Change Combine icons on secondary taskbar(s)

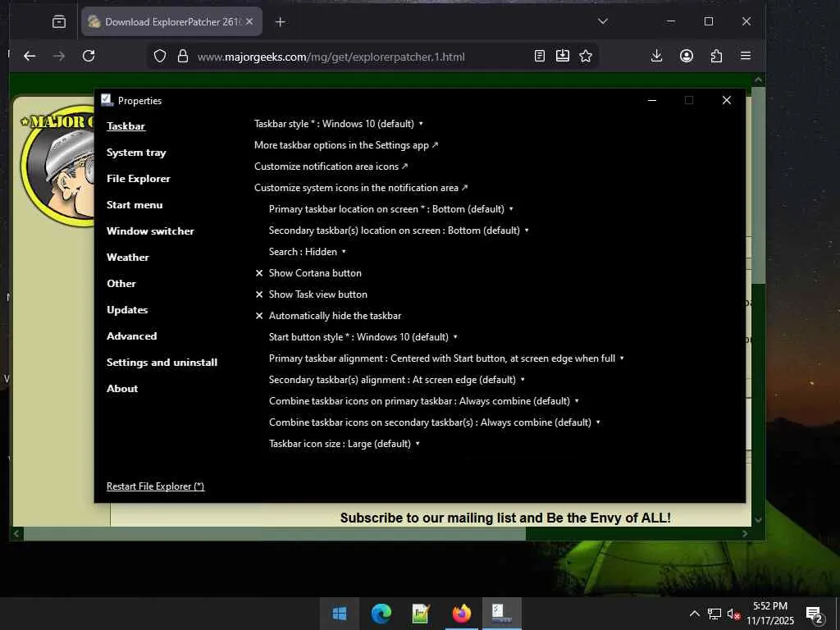click(435, 422)
